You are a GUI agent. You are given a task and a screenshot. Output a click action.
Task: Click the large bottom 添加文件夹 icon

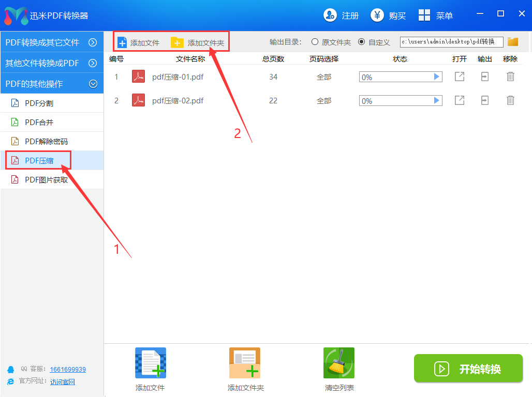245,363
